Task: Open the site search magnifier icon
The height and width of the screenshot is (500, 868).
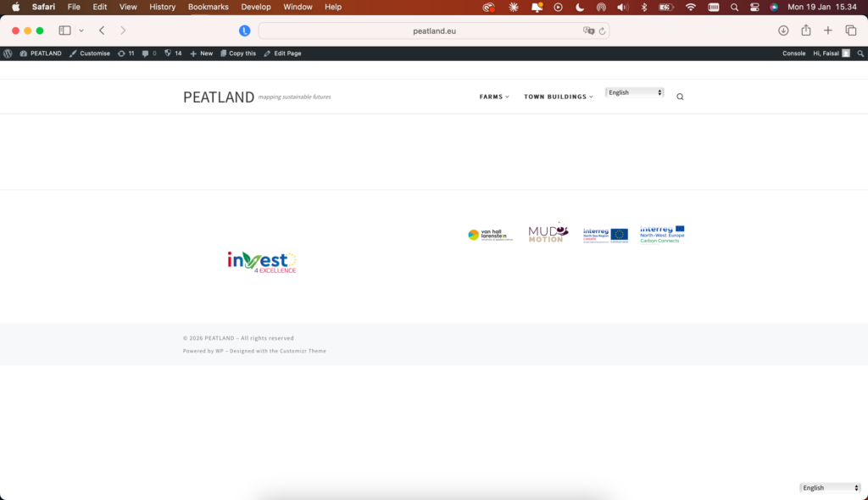Action: tap(680, 97)
